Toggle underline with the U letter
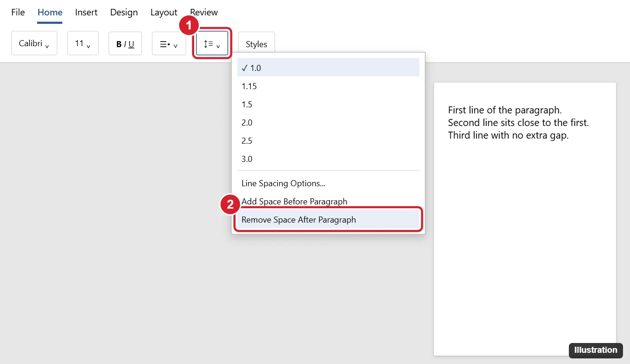This screenshot has width=630, height=364. coord(131,44)
